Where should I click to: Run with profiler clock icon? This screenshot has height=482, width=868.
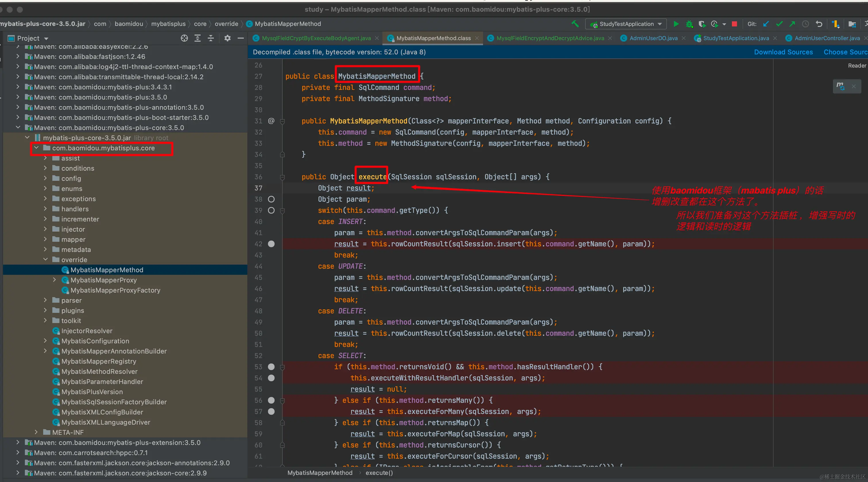tap(714, 24)
